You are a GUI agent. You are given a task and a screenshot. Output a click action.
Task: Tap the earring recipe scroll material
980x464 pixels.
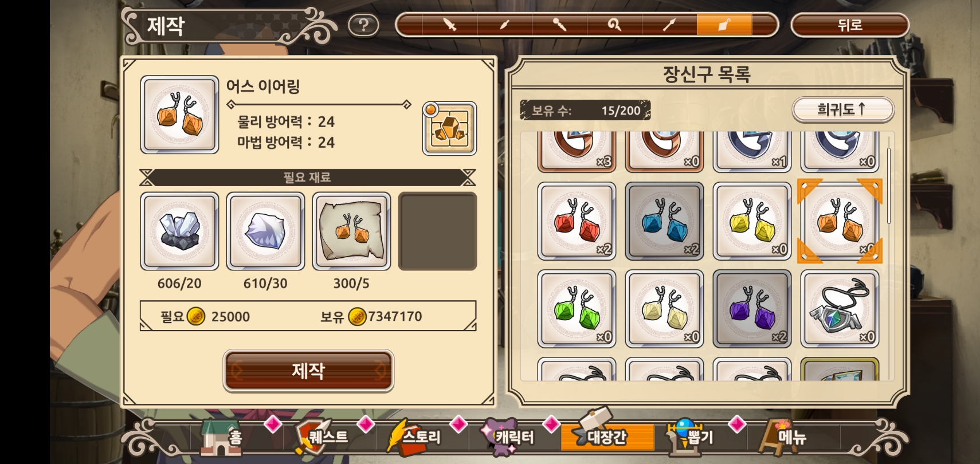(x=351, y=231)
